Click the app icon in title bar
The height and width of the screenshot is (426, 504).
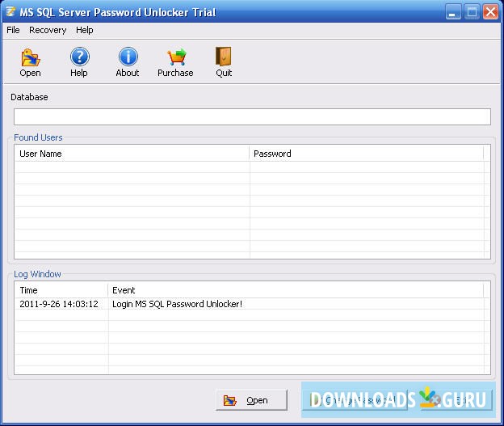pos(10,12)
